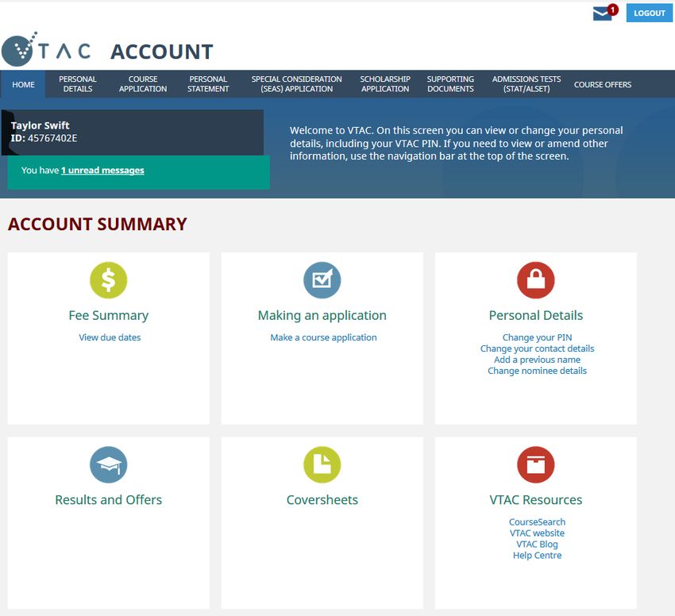Log out with the LOGOUT button
Screen dimensions: 675x616
point(649,13)
